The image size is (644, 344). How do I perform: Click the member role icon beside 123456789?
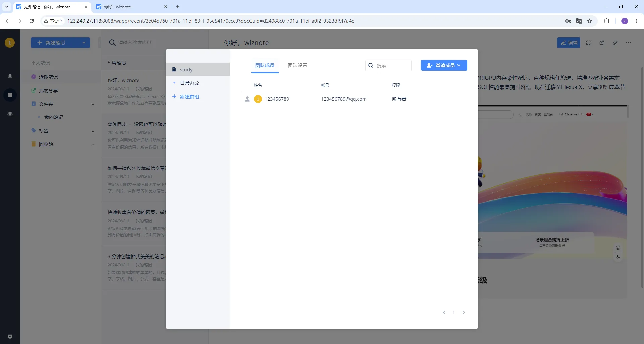(247, 99)
